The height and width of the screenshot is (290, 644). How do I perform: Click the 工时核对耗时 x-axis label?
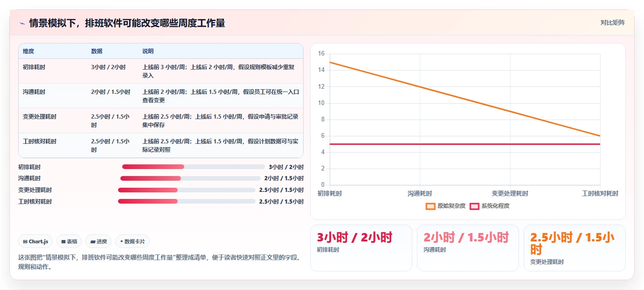pos(600,193)
